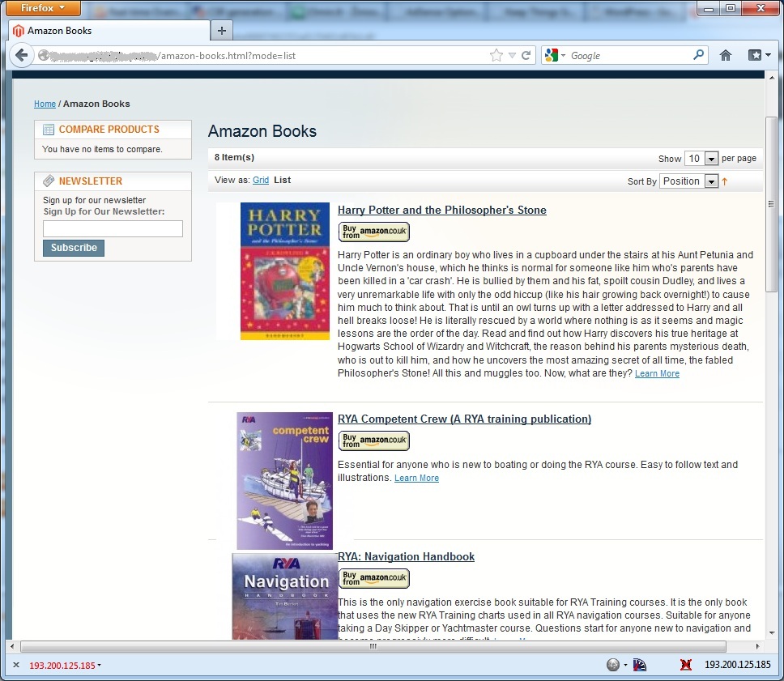
Task: Click the browser back arrow button
Action: (21, 55)
